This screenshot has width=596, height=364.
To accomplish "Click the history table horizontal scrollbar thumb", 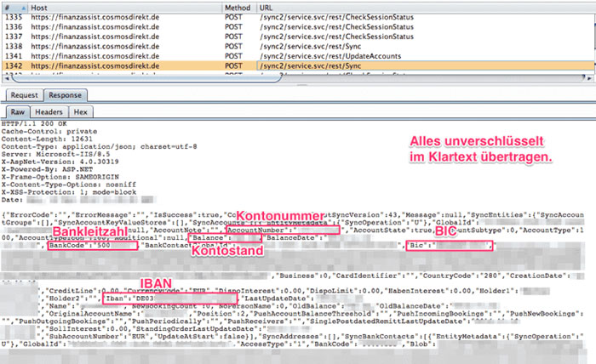I will 146,79.
